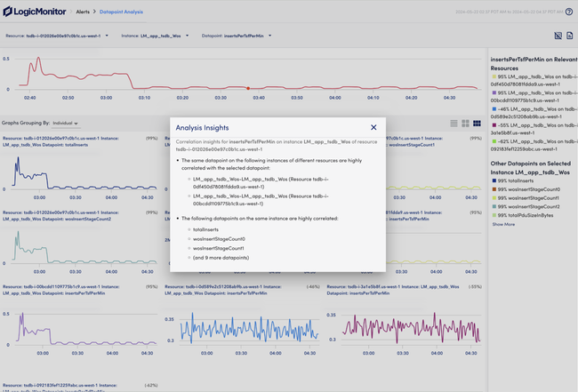Viewport: 578px width, 392px height.
Task: Click the red marker on main graph
Action: (x=248, y=88)
